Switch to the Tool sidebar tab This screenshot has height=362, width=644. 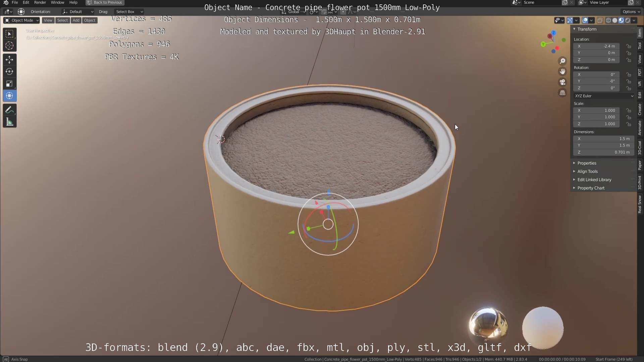tap(640, 46)
